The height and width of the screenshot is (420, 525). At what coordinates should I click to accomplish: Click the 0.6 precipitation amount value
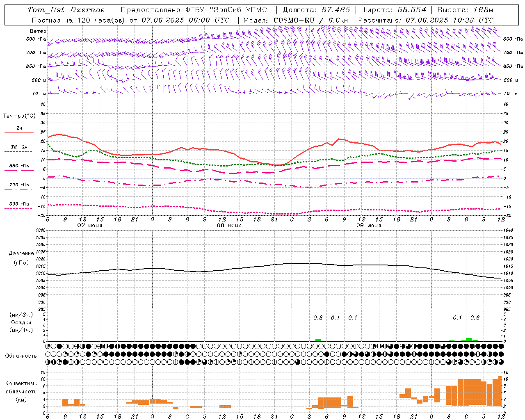(475, 318)
